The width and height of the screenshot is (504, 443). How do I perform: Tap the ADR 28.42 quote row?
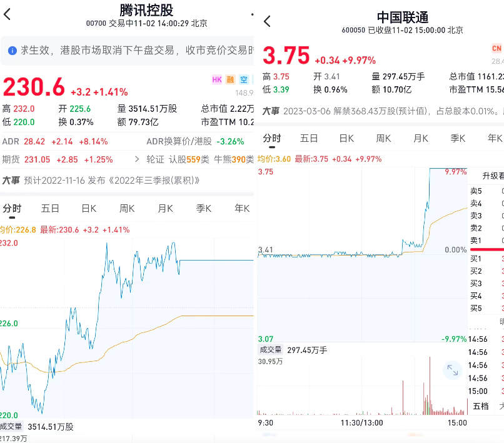55,141
